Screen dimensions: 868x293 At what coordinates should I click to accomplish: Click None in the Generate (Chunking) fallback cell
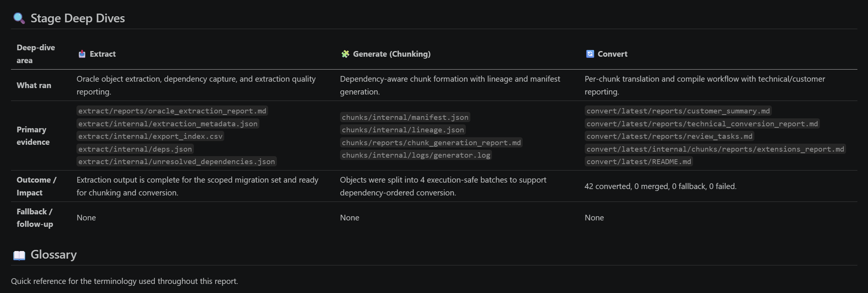point(350,218)
